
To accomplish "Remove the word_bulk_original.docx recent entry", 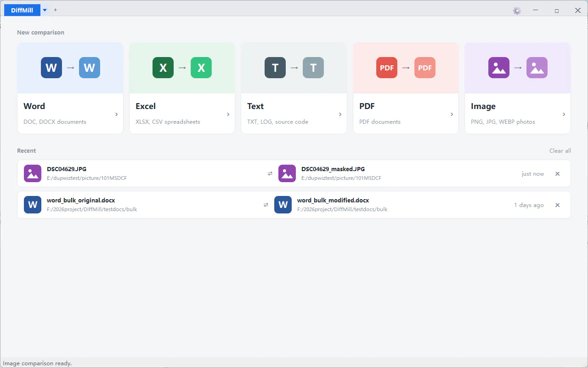I will (557, 205).
